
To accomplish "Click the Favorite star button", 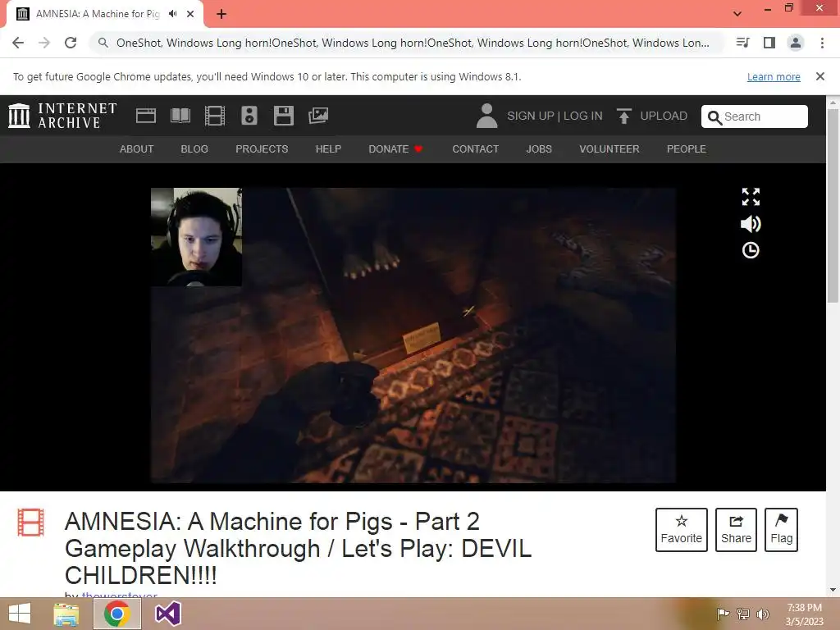I will 682,530.
